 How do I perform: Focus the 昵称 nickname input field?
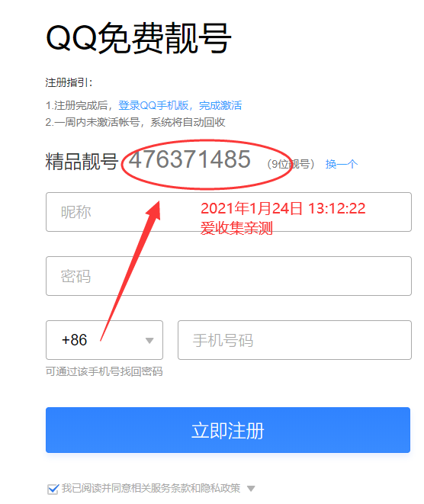click(229, 212)
